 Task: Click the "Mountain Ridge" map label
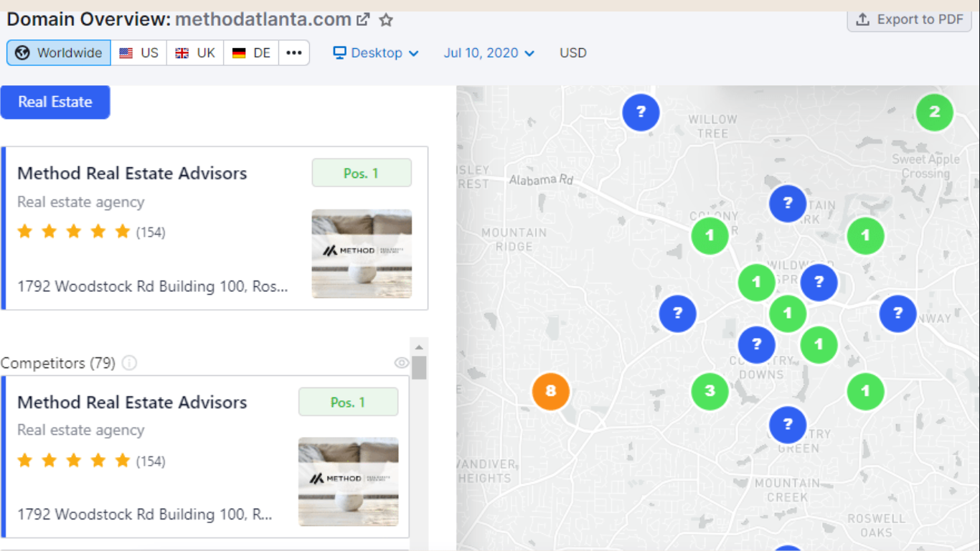(x=514, y=240)
